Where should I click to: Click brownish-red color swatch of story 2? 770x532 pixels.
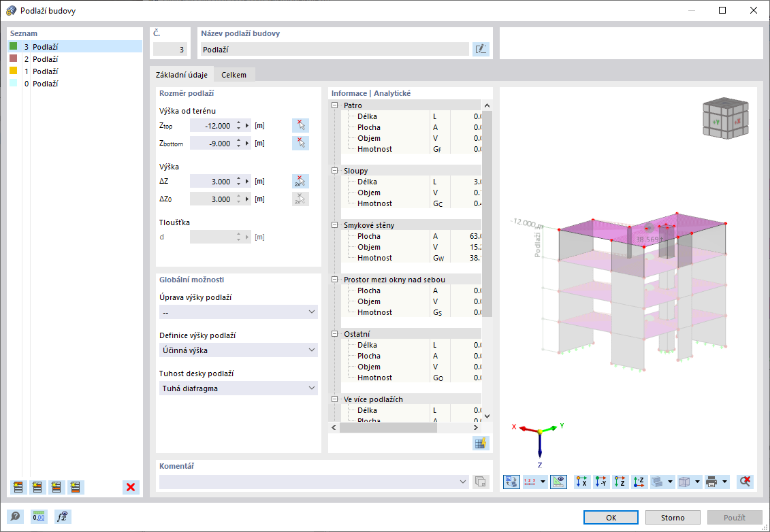click(x=13, y=59)
